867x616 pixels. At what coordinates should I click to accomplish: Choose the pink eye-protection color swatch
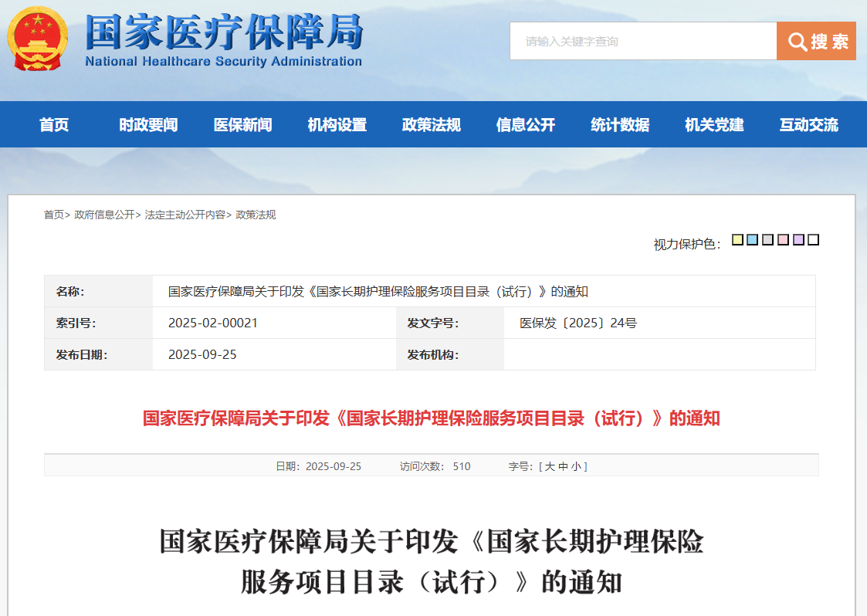(783, 240)
